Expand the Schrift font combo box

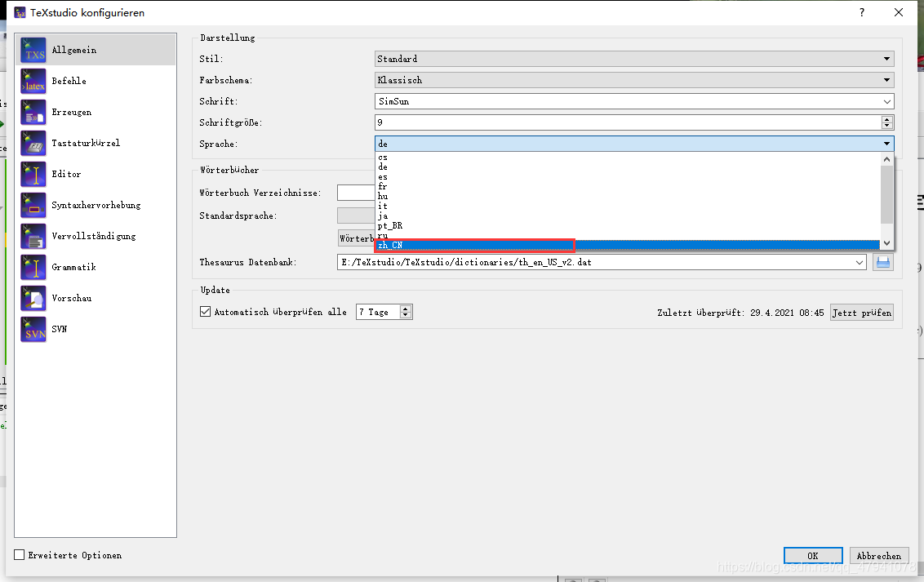pyautogui.click(x=887, y=101)
